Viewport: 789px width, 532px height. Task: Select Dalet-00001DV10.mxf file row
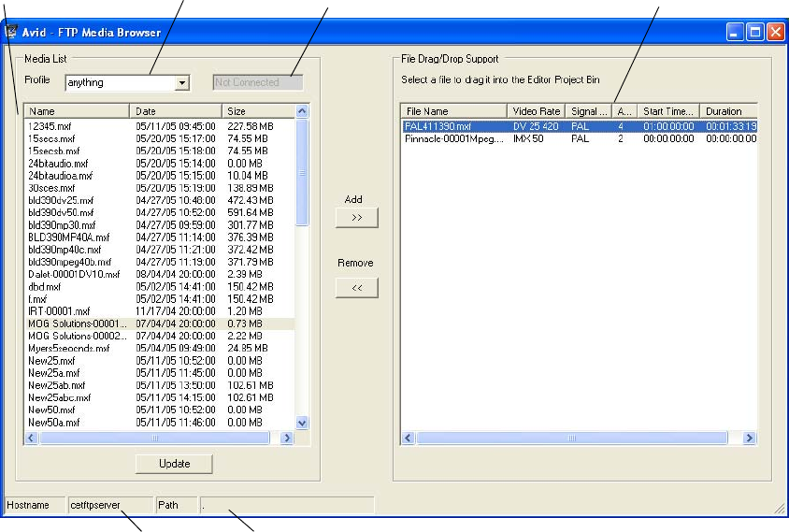click(160, 274)
